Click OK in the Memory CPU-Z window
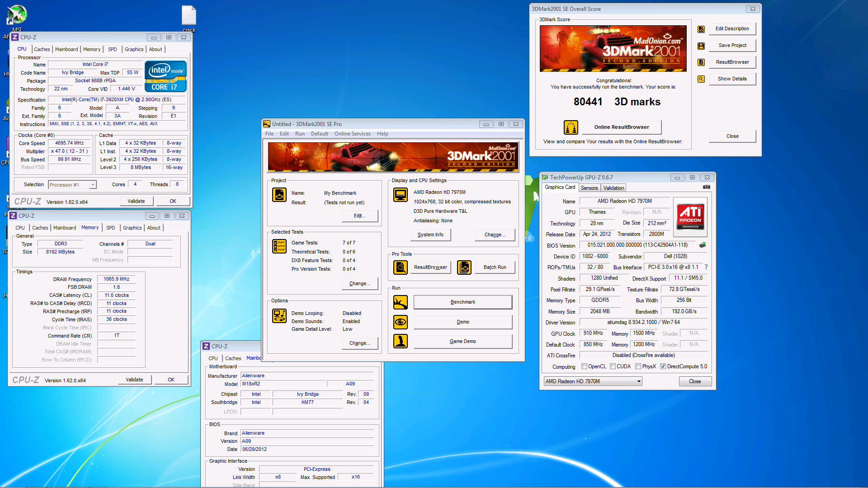868x488 pixels. point(171,380)
